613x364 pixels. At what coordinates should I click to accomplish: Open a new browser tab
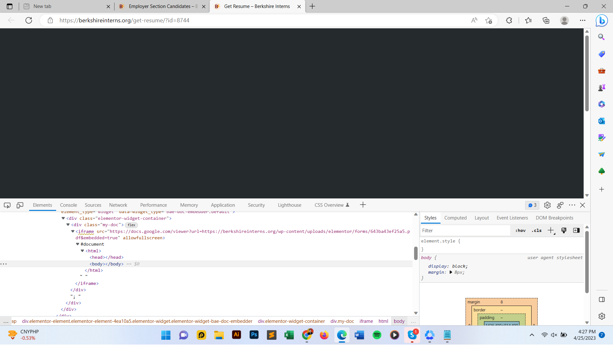click(312, 6)
